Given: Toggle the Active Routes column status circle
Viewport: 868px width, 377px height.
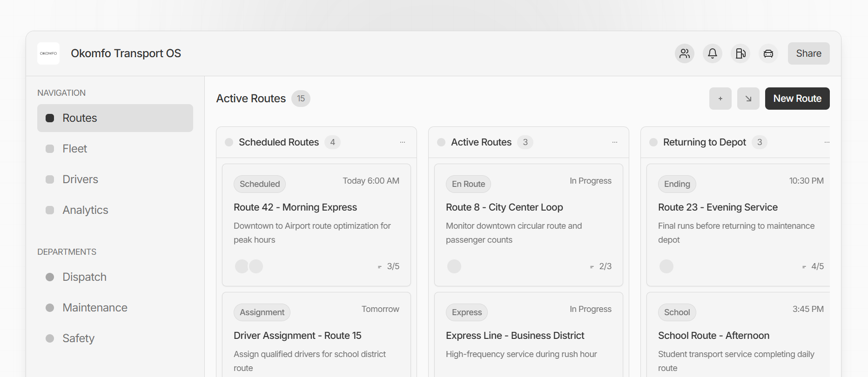Looking at the screenshot, I should tap(441, 142).
